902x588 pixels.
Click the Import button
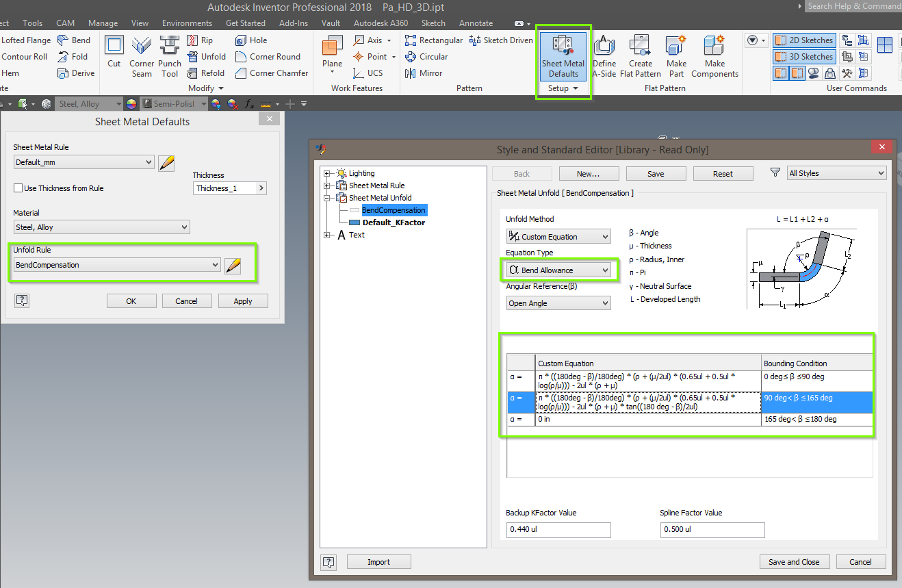[378, 562]
